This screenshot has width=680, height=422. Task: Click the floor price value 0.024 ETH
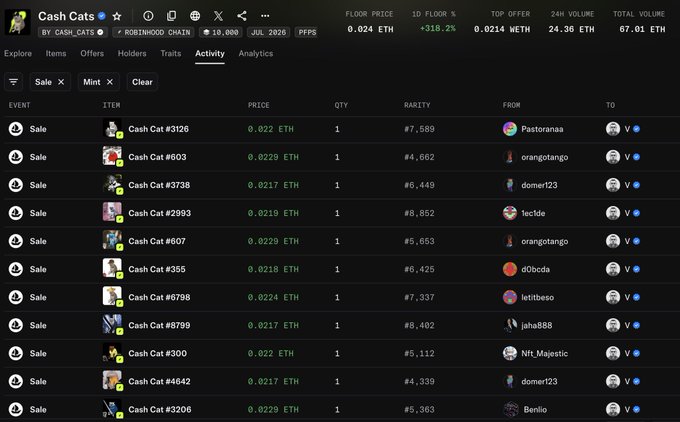(370, 29)
